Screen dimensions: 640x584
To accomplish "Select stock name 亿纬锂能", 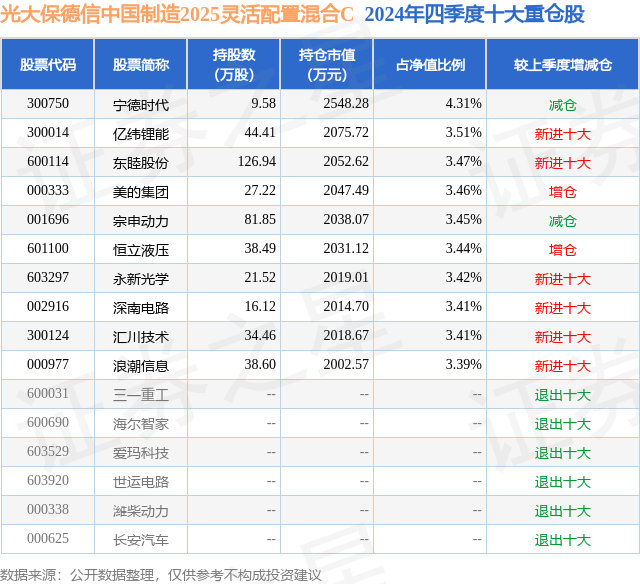I will coord(141,134).
